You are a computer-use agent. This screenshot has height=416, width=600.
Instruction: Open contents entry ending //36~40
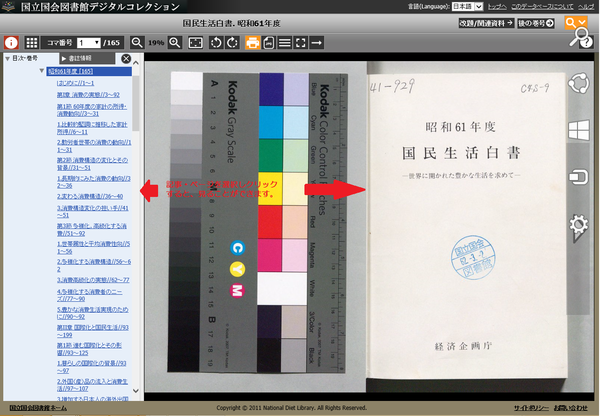click(90, 196)
